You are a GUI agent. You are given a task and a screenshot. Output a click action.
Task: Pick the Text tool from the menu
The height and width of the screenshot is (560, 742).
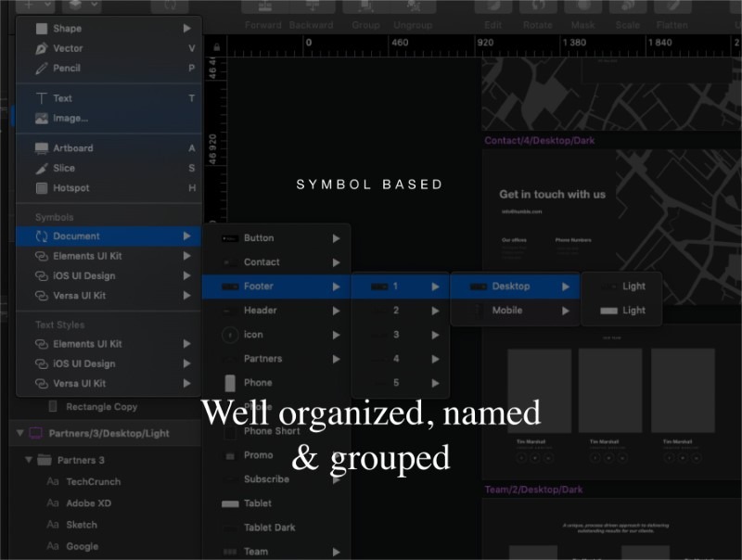[x=62, y=98]
